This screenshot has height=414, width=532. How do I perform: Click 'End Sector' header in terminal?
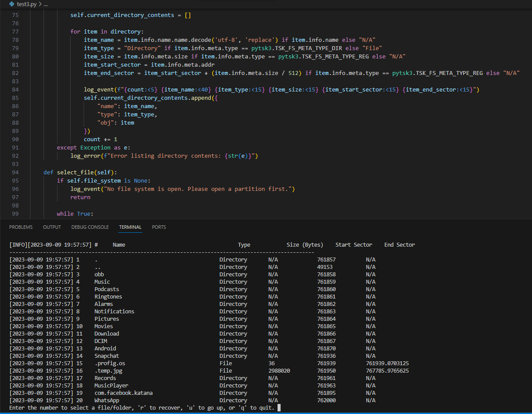399,245
